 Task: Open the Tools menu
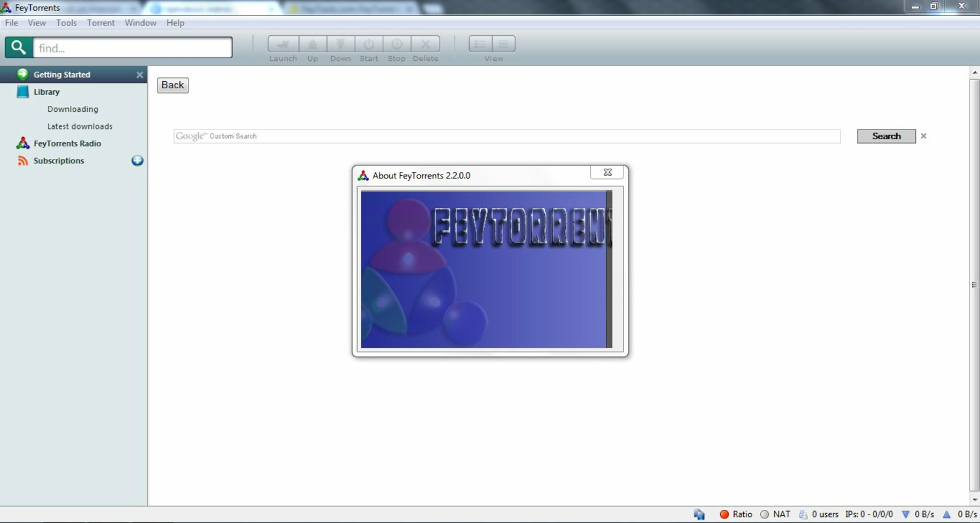tap(66, 23)
